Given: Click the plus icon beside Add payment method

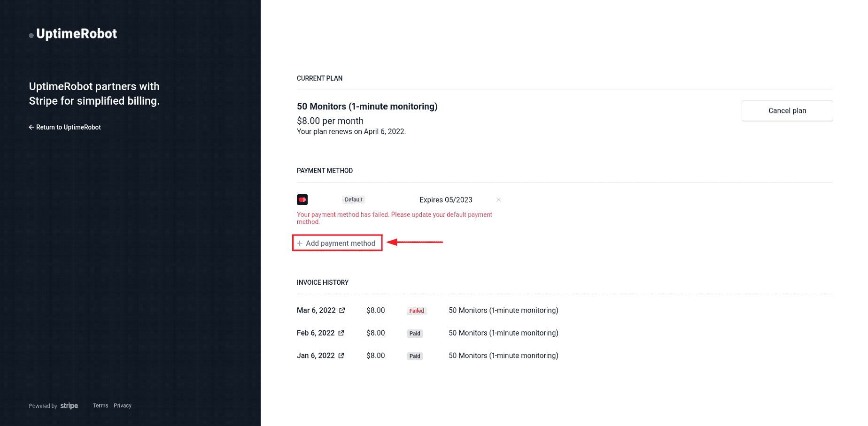Looking at the screenshot, I should tap(300, 243).
